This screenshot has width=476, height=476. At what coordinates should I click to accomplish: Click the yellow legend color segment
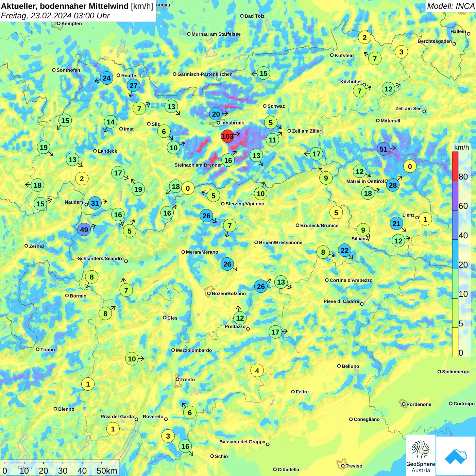tap(455, 342)
